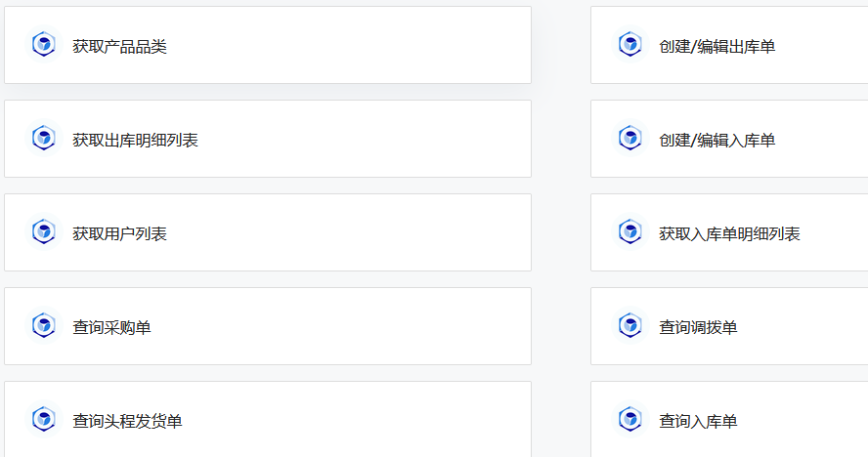Open the 获取产品品类 link
The height and width of the screenshot is (457, 868).
119,46
